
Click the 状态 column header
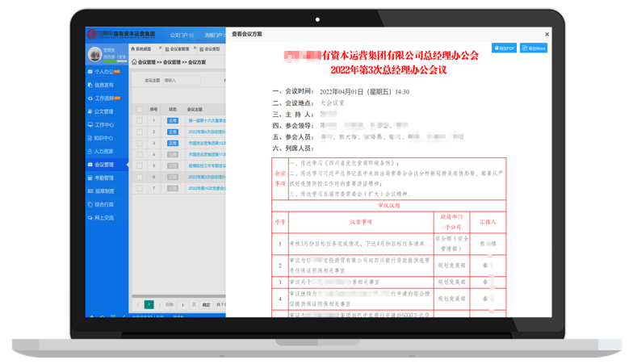point(173,110)
